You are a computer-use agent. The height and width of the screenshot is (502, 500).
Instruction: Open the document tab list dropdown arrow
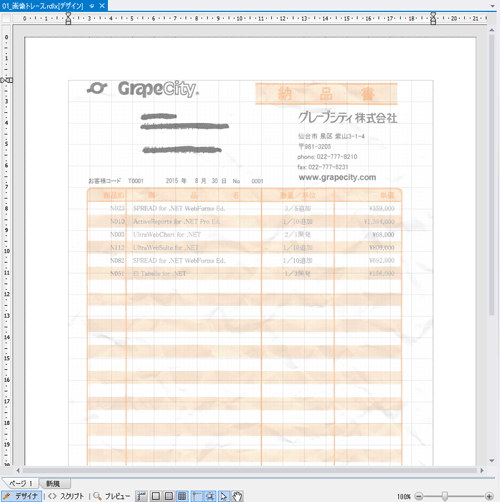point(492,6)
